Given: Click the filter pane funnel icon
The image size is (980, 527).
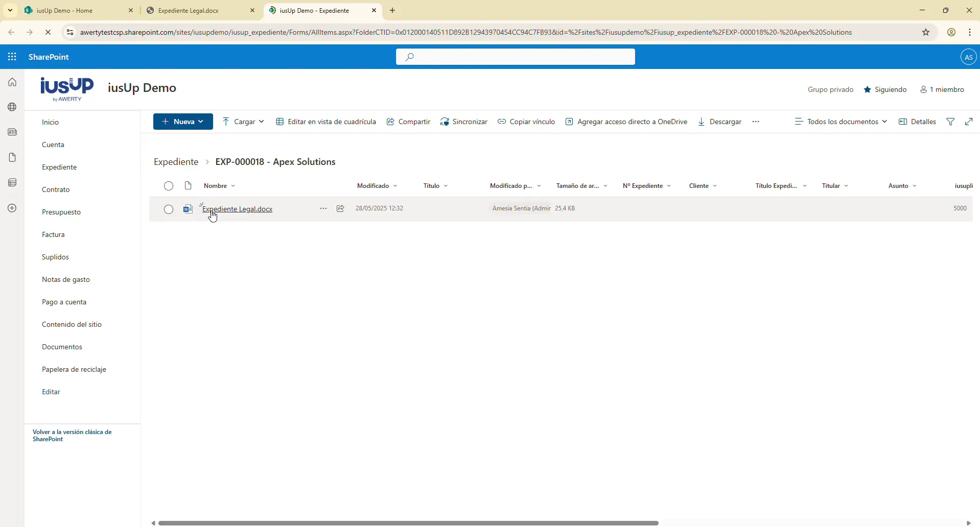Looking at the screenshot, I should (x=950, y=122).
